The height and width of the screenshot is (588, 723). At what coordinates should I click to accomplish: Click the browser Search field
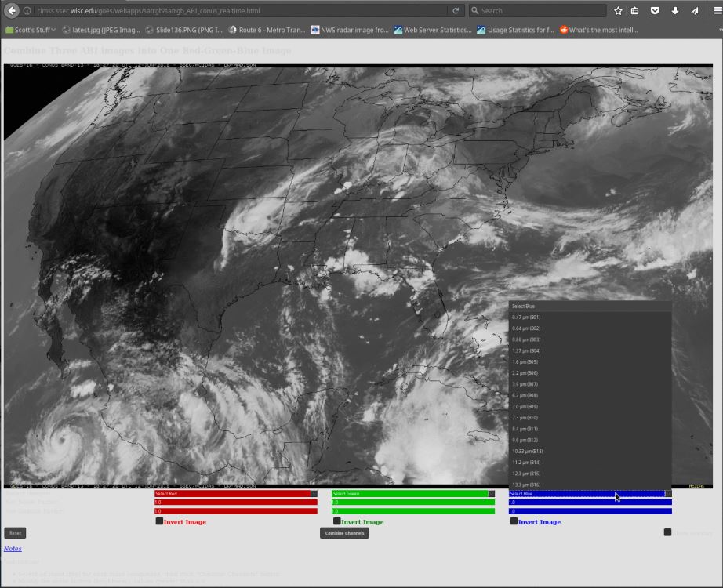(x=541, y=11)
